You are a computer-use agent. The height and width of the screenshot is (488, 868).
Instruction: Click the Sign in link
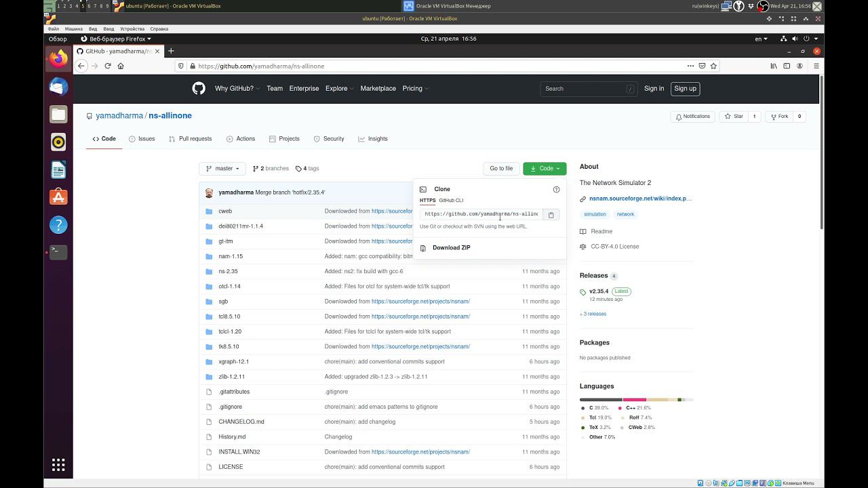654,89
